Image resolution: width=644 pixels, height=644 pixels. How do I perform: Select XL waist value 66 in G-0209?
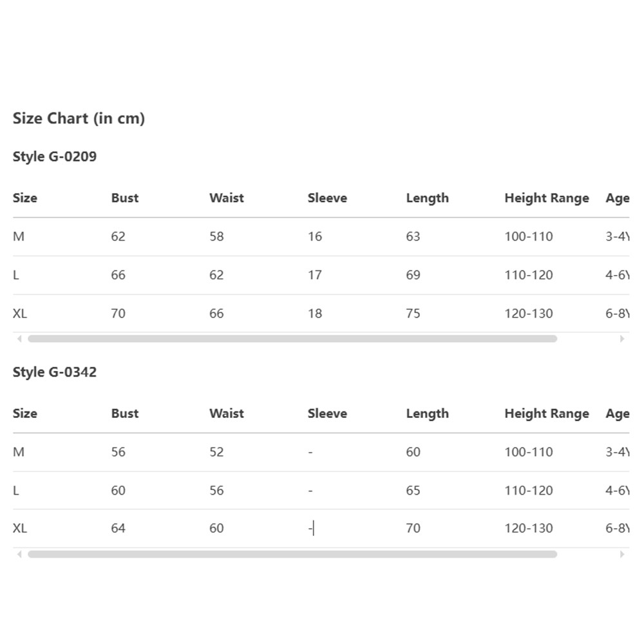[216, 314]
